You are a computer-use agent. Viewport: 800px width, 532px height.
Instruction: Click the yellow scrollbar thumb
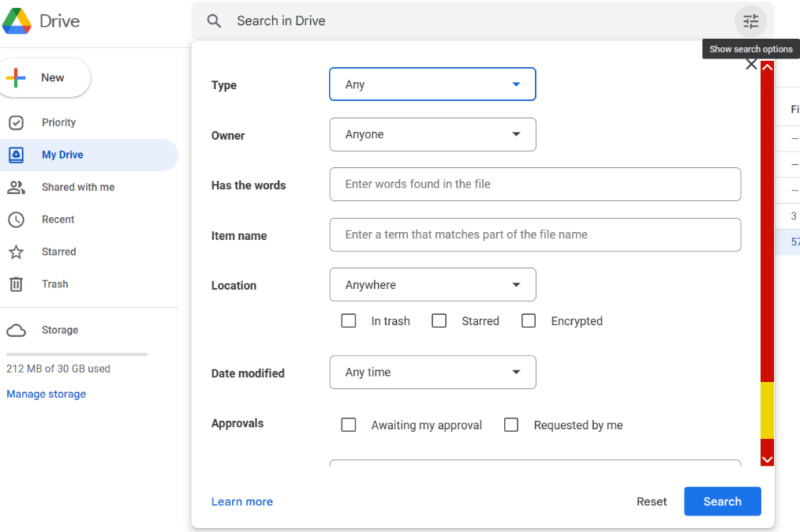point(767,411)
